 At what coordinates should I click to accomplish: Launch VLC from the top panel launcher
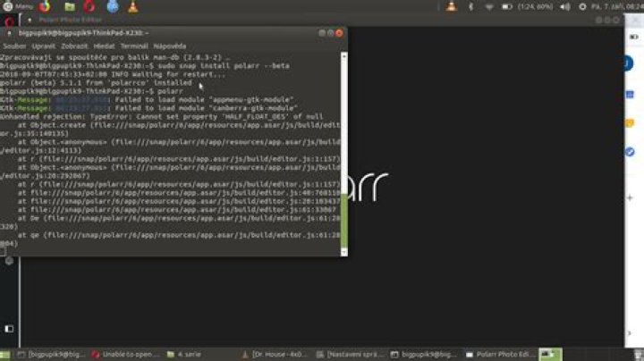(132, 6)
